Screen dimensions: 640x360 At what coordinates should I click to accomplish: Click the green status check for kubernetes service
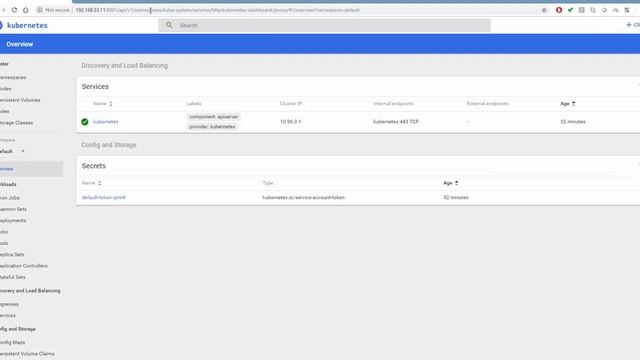pyautogui.click(x=84, y=122)
